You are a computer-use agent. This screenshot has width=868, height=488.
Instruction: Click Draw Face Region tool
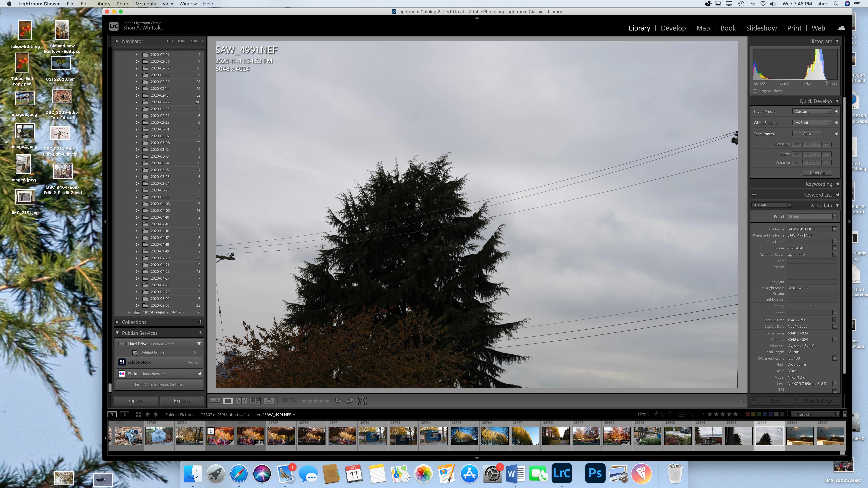point(363,401)
